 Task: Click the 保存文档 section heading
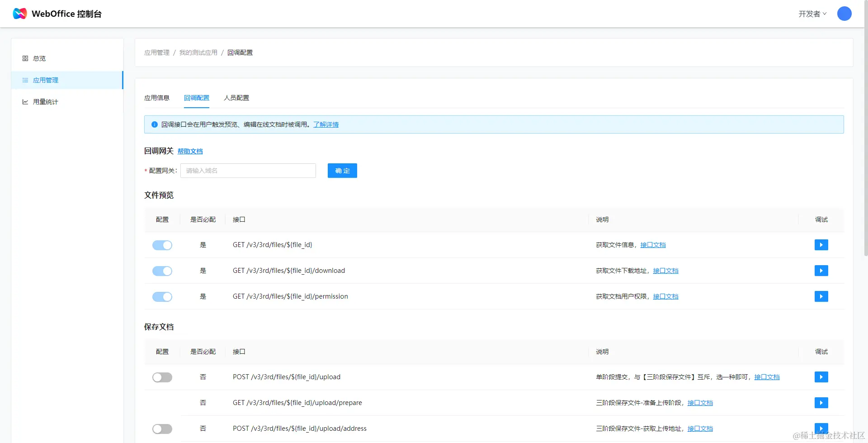[x=159, y=327]
